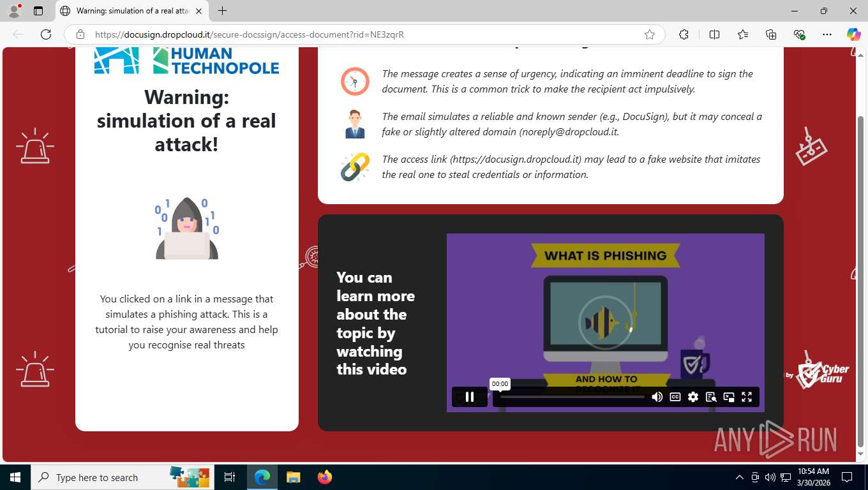Launch Firefox from taskbar

click(325, 477)
